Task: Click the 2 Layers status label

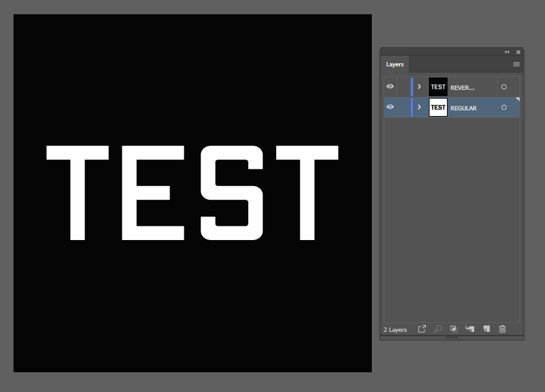Action: 395,329
